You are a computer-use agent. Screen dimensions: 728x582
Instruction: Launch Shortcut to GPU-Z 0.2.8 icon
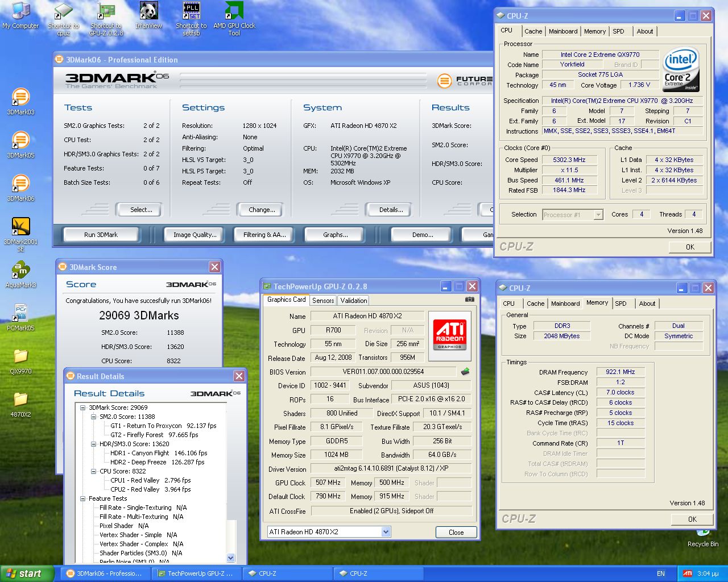point(106,19)
